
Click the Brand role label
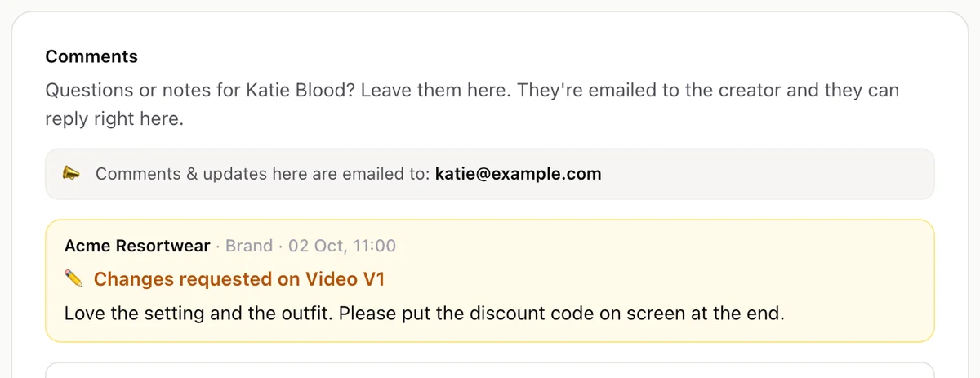pos(249,246)
